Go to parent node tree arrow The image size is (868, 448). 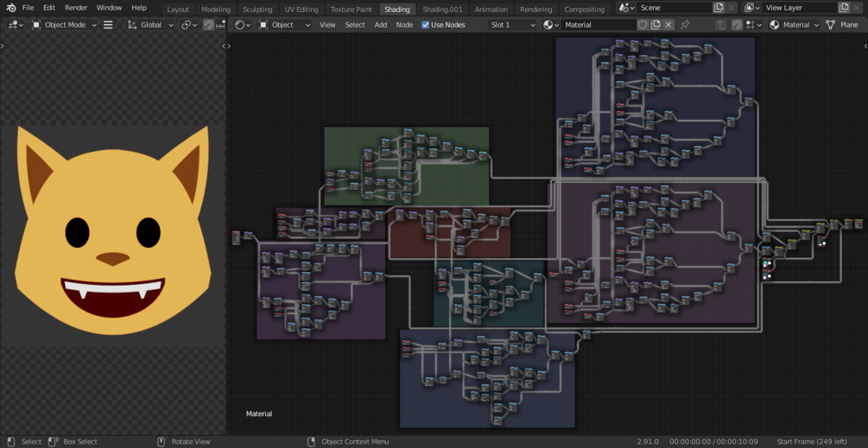(x=721, y=25)
